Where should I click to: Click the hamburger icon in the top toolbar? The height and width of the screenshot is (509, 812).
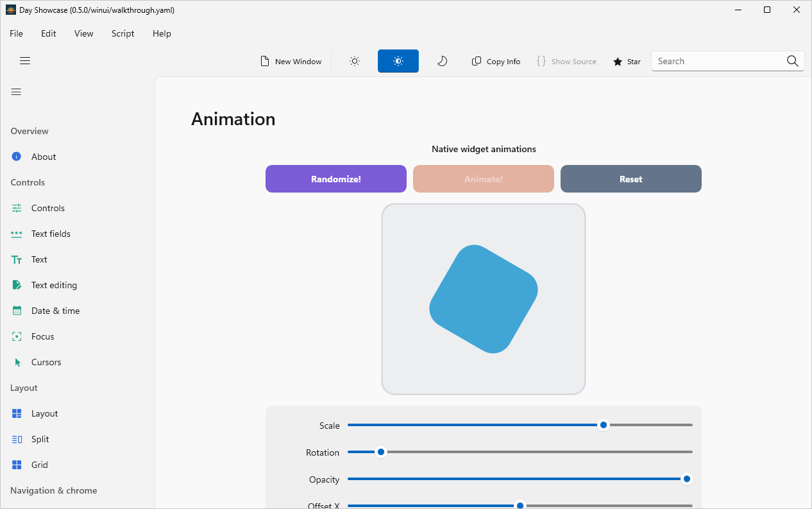(25, 61)
